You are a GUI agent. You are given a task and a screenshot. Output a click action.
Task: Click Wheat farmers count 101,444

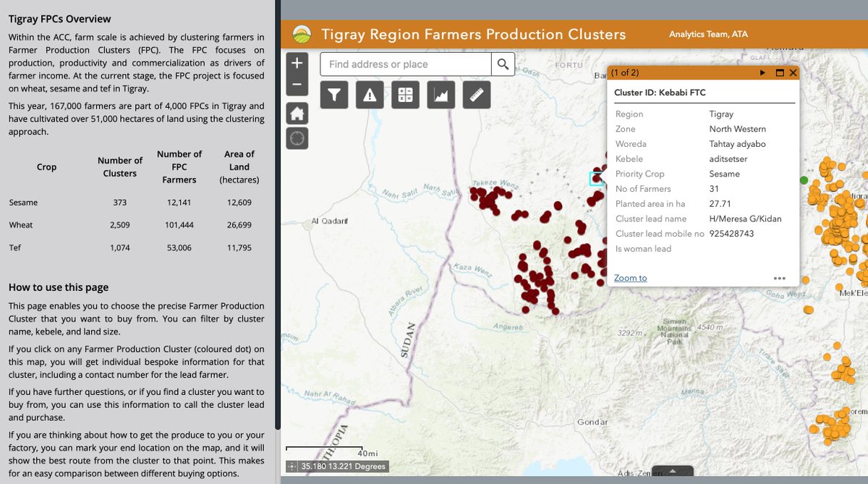coord(179,225)
